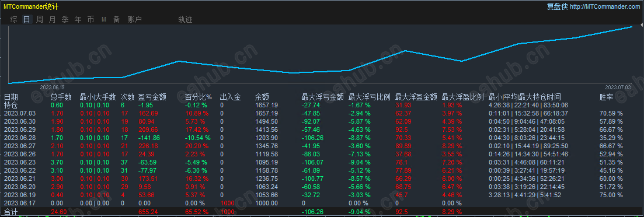
Task: Select the 合计 totals row label
Action: point(11,212)
